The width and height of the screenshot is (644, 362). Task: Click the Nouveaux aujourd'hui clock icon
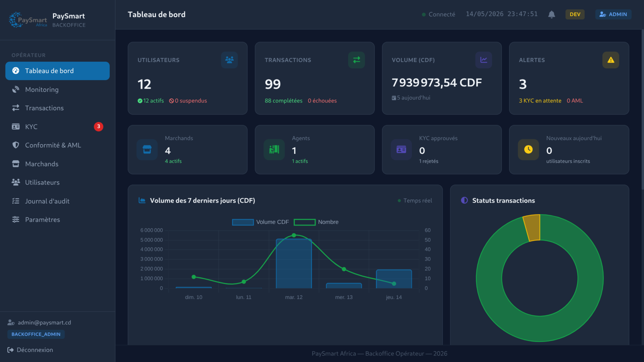tap(528, 149)
